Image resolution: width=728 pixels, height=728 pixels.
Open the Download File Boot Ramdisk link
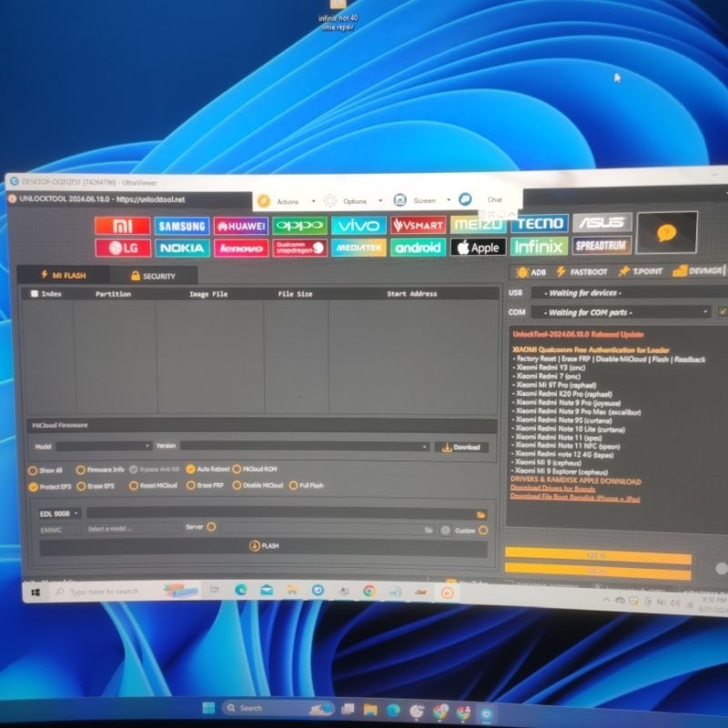pyautogui.click(x=575, y=497)
